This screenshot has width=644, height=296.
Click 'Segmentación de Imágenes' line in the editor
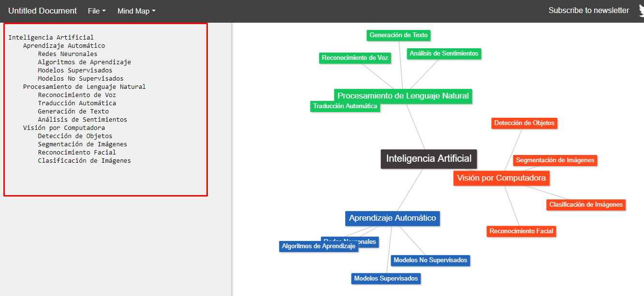point(82,144)
